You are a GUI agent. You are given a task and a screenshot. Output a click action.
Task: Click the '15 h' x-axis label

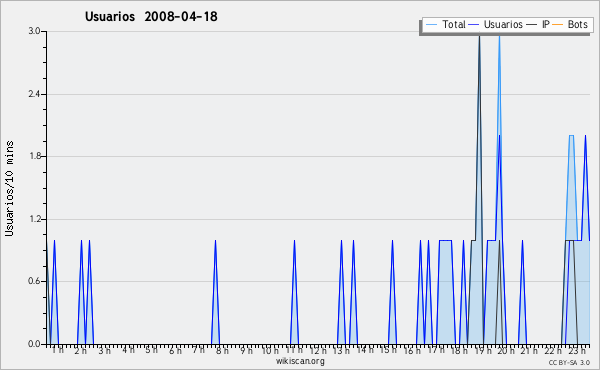(x=388, y=350)
